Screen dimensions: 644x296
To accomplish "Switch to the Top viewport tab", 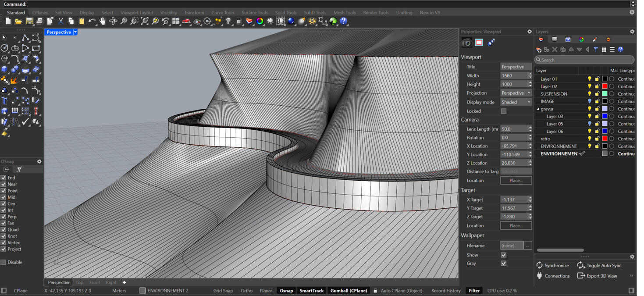I will (79, 282).
